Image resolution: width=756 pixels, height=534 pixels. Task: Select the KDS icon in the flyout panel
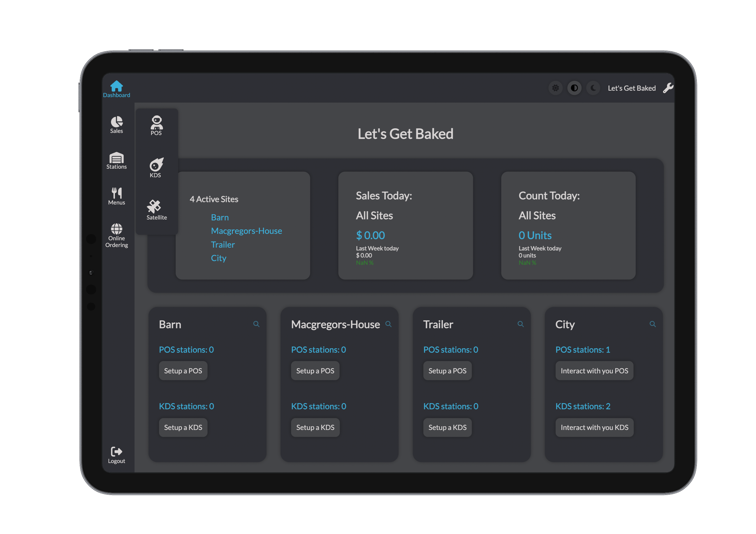[155, 167]
